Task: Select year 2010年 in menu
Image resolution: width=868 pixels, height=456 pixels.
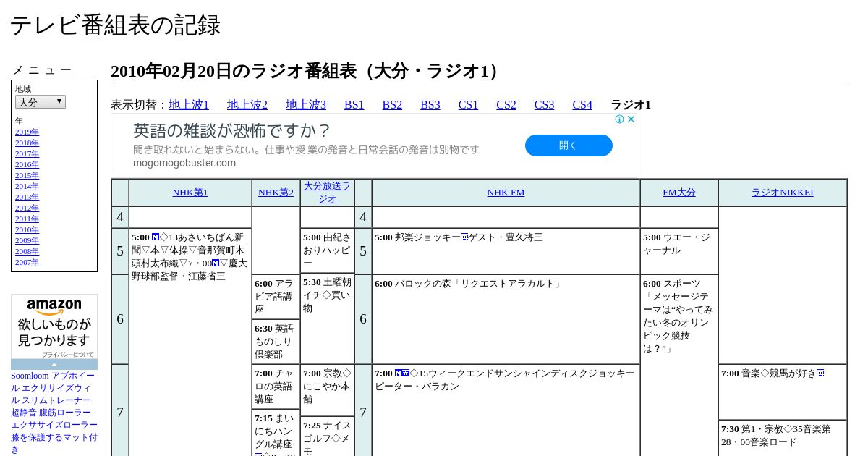Action: pyautogui.click(x=27, y=230)
